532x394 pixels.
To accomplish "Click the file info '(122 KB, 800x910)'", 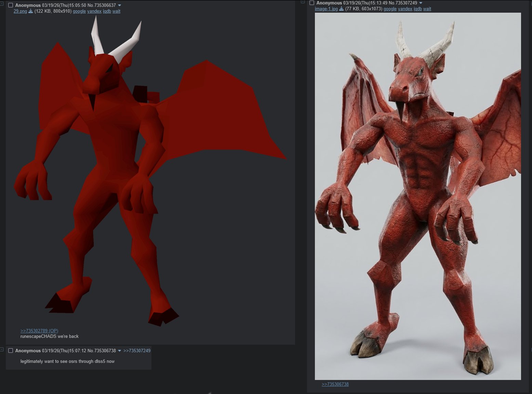I will coord(53,11).
